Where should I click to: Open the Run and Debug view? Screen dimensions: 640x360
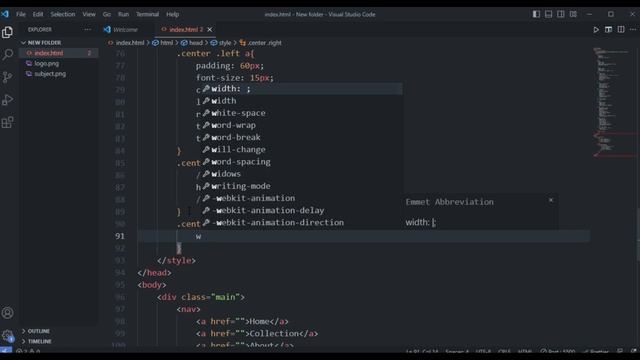7,100
